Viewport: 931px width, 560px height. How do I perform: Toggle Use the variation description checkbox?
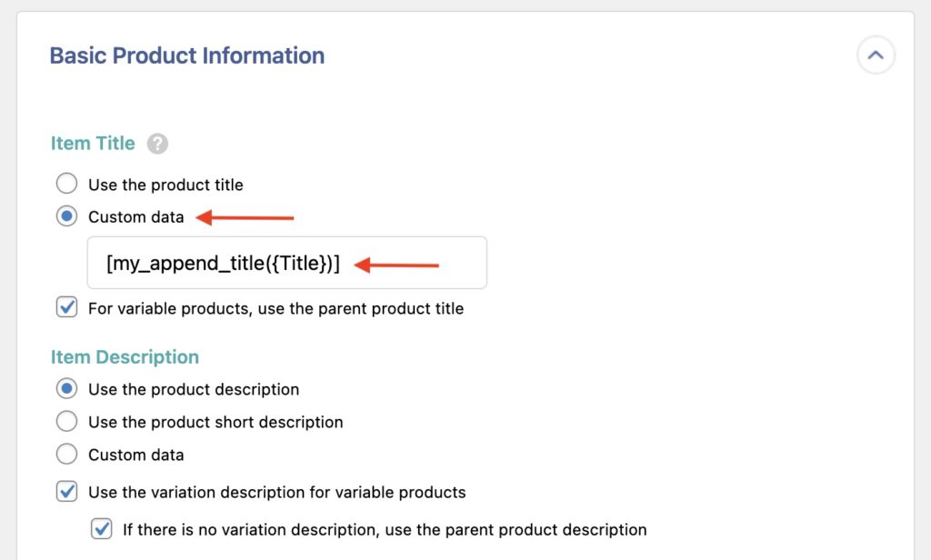(x=65, y=492)
